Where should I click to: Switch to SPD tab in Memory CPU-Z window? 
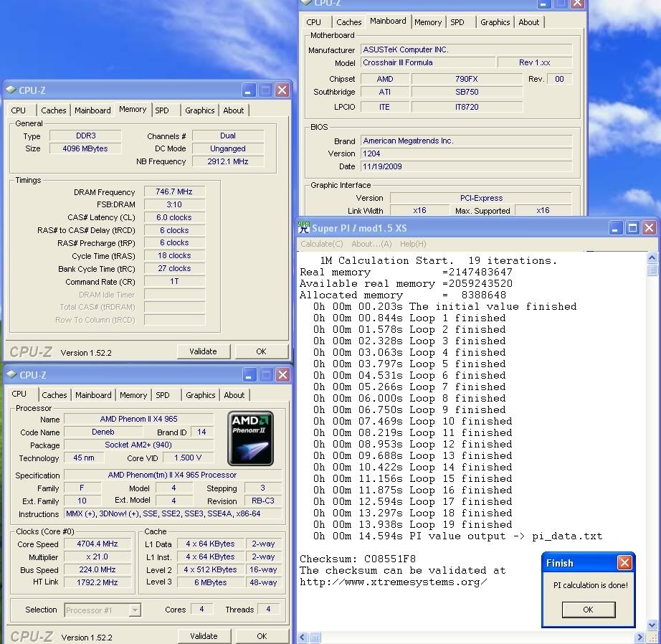[x=162, y=110]
